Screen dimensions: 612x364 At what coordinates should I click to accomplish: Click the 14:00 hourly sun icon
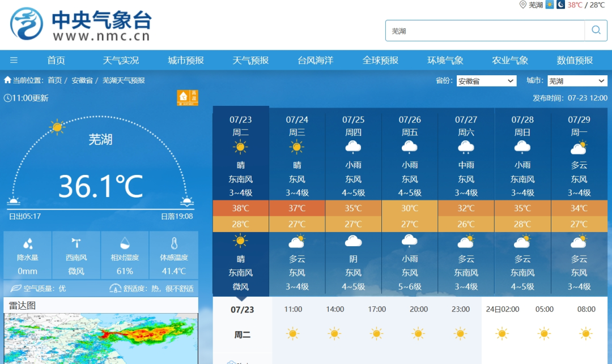click(334, 333)
